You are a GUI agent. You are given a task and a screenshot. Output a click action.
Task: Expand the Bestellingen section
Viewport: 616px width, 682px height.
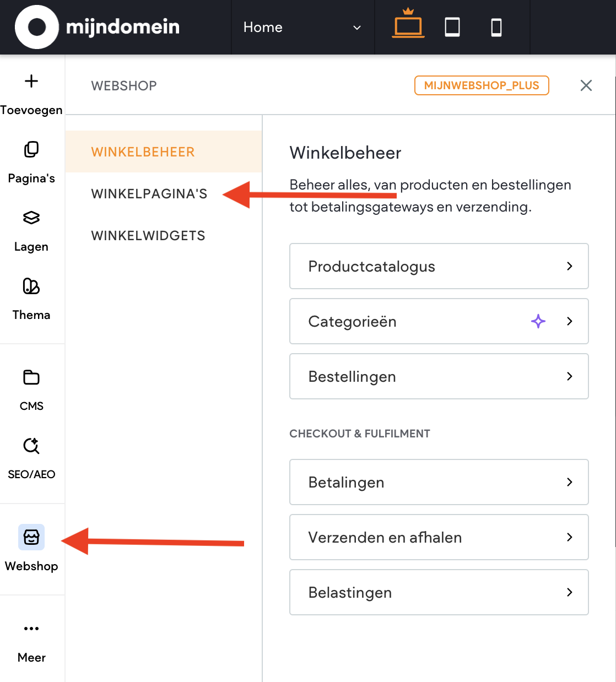[439, 376]
